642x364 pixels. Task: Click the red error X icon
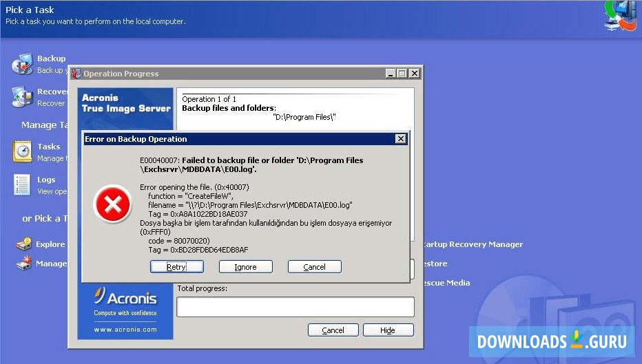pos(112,204)
